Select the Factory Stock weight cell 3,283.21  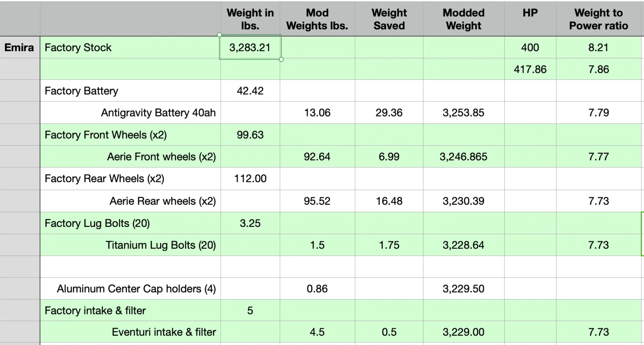point(250,48)
